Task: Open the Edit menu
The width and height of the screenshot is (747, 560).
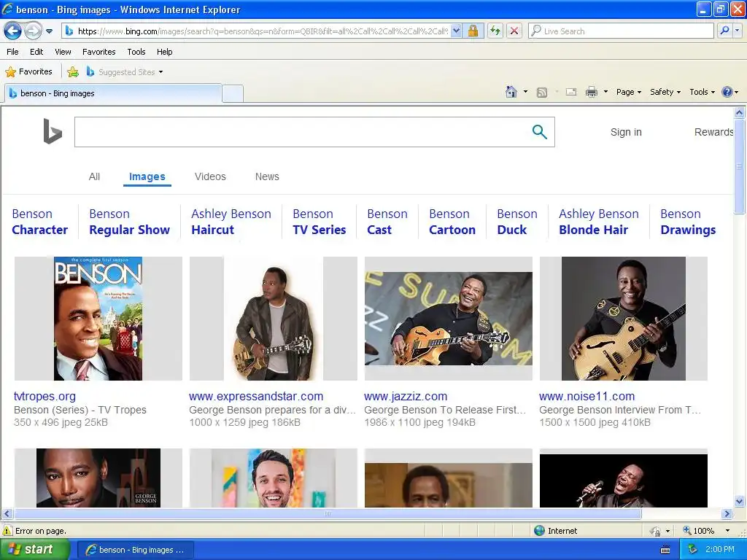Action: pyautogui.click(x=36, y=52)
